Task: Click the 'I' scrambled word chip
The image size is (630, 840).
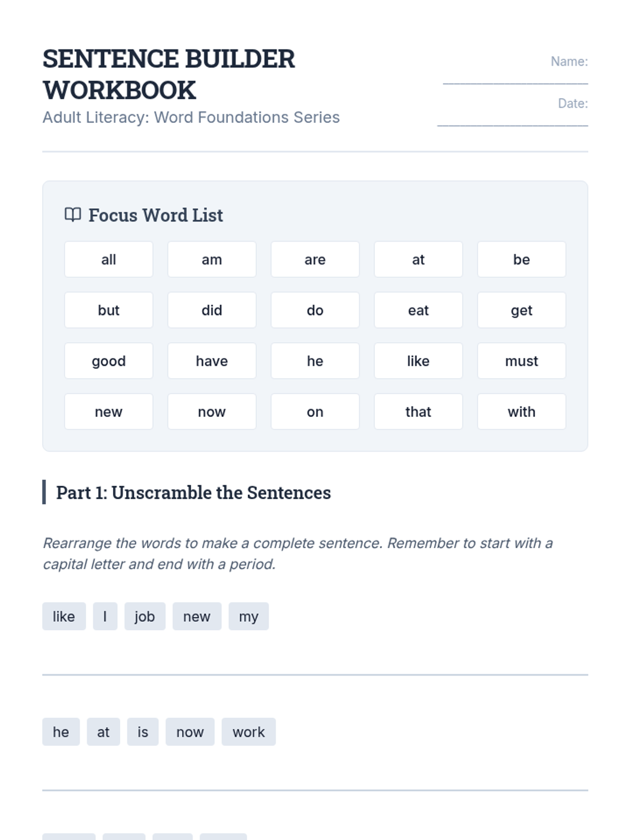Action: pyautogui.click(x=105, y=616)
